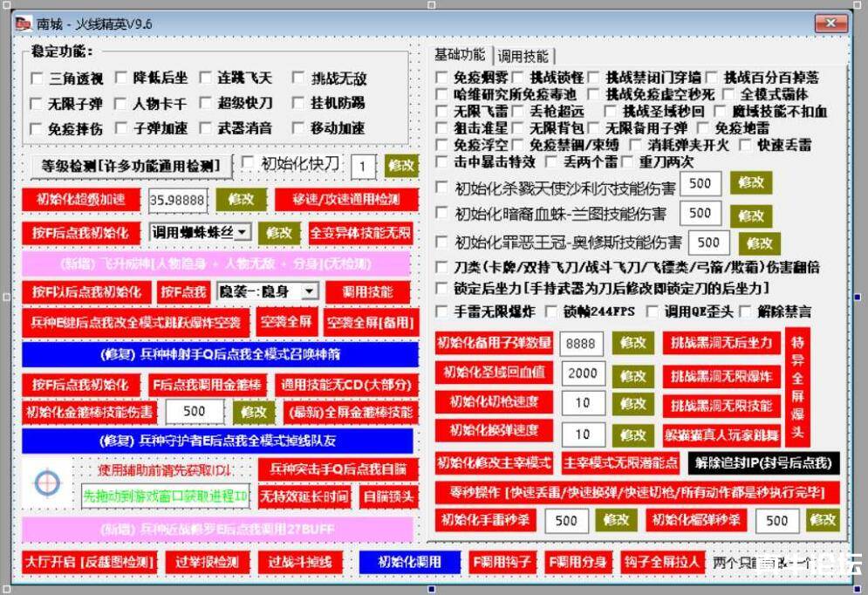
Task: Switch to the 调用技能 tab
Action: [523, 56]
